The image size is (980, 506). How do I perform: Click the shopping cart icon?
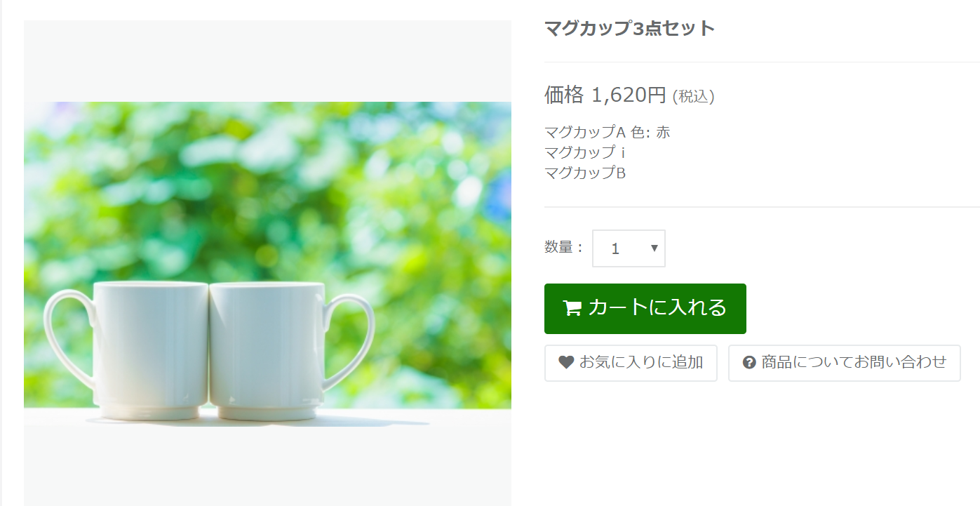pyautogui.click(x=572, y=308)
